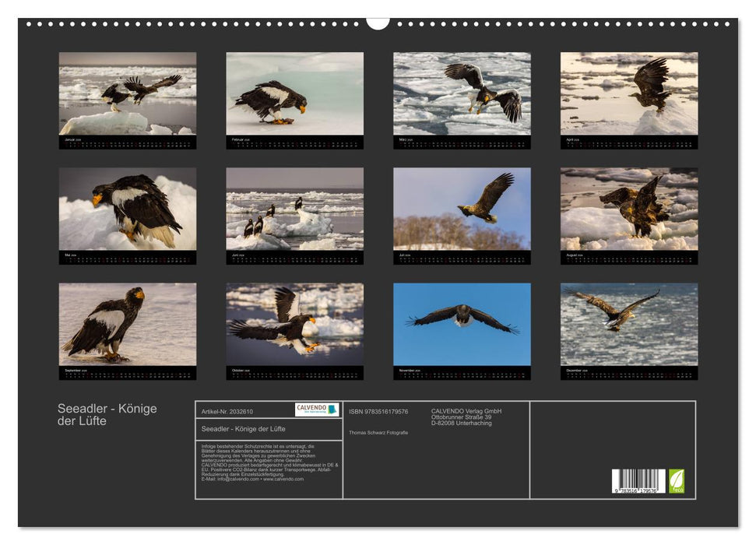This screenshot has width=756, height=545.
Task: Click the www.calvendo.com website link
Action: 283,480
